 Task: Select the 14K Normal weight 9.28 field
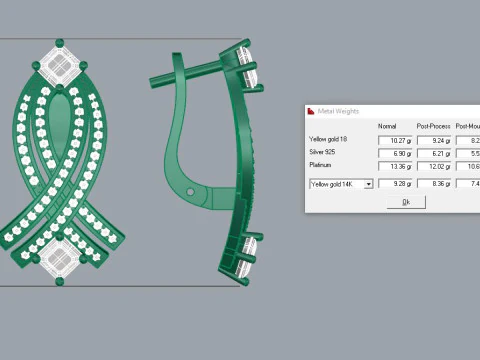395,183
